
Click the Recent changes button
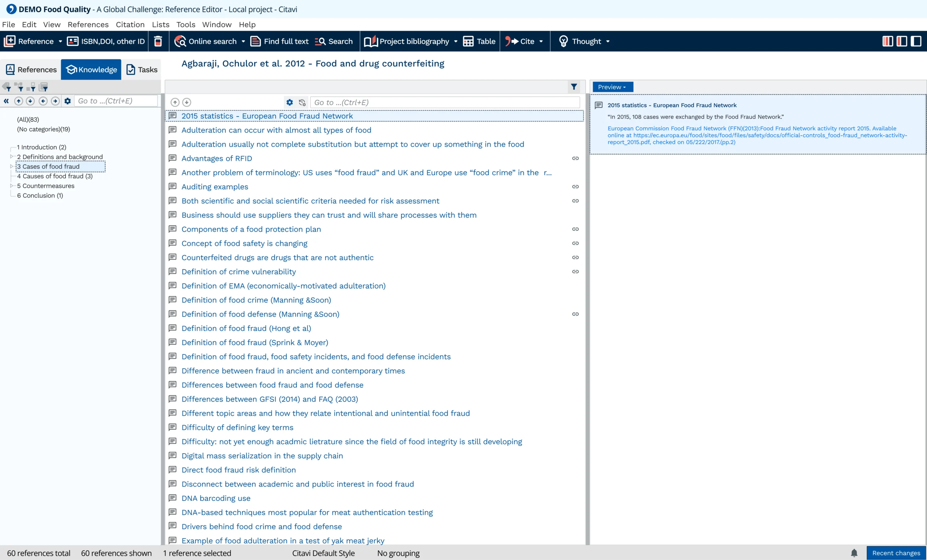(896, 553)
